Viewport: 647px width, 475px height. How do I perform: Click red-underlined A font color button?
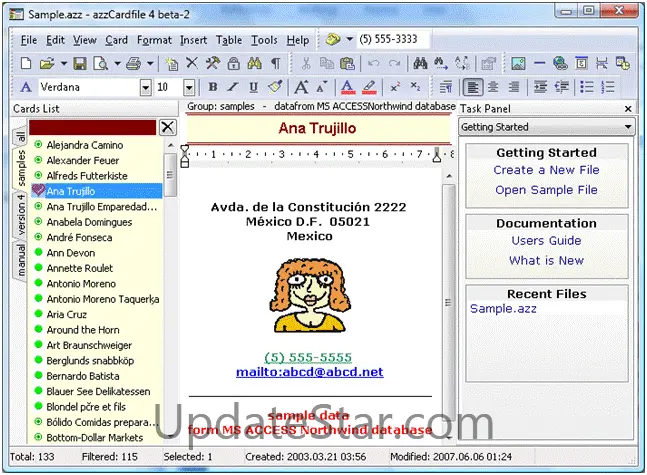[x=348, y=87]
